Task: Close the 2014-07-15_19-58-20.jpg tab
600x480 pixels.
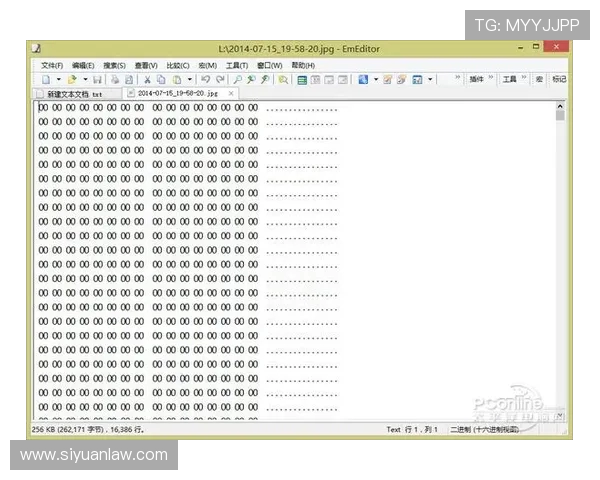Action: click(x=231, y=93)
